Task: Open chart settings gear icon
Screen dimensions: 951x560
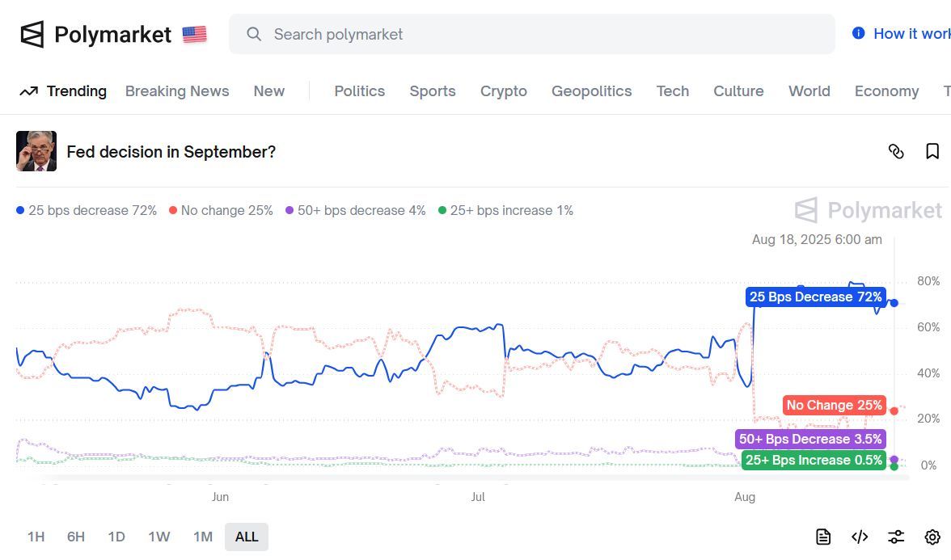Action: (932, 537)
